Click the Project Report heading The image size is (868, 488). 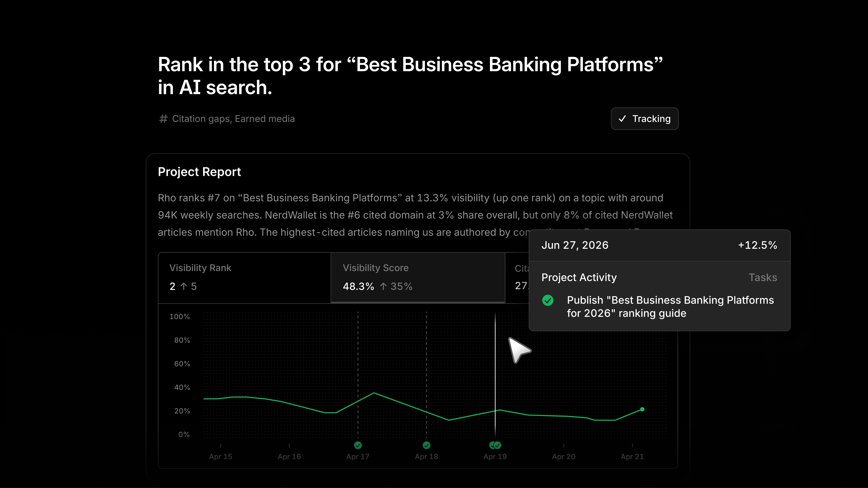pos(199,172)
